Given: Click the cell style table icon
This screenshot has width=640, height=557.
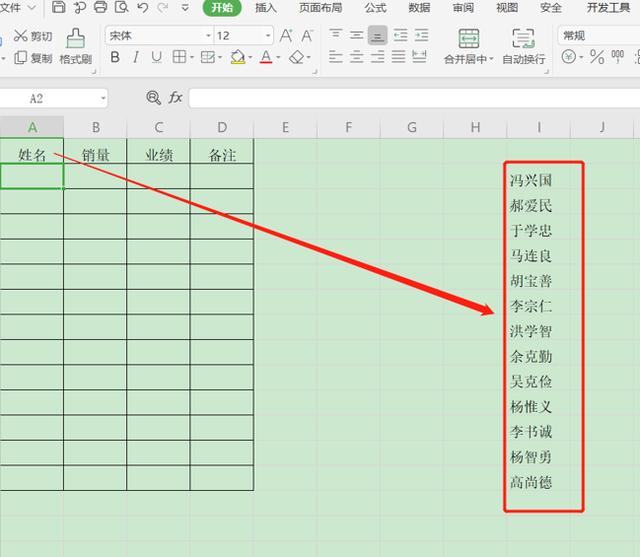Looking at the screenshot, I should [x=208, y=57].
